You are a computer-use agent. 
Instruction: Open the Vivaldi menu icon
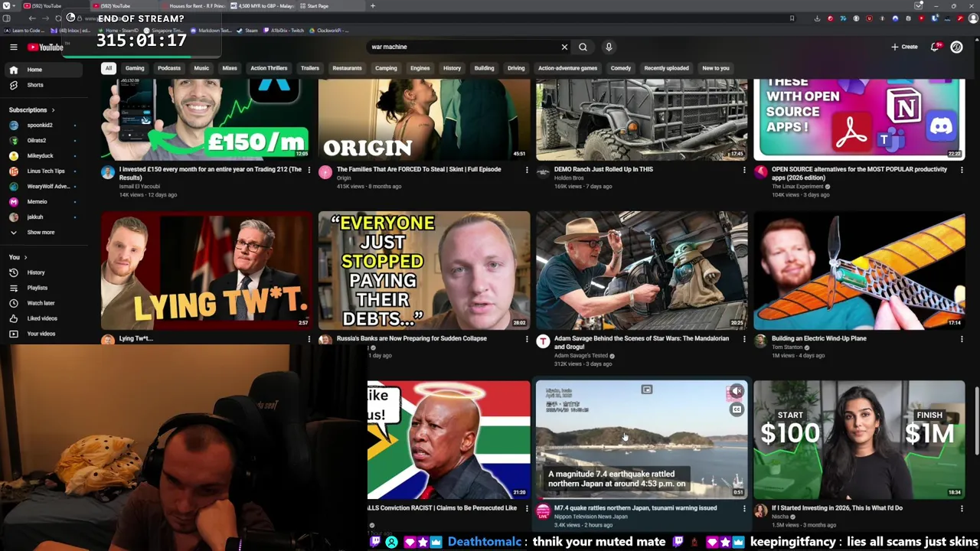[6, 6]
